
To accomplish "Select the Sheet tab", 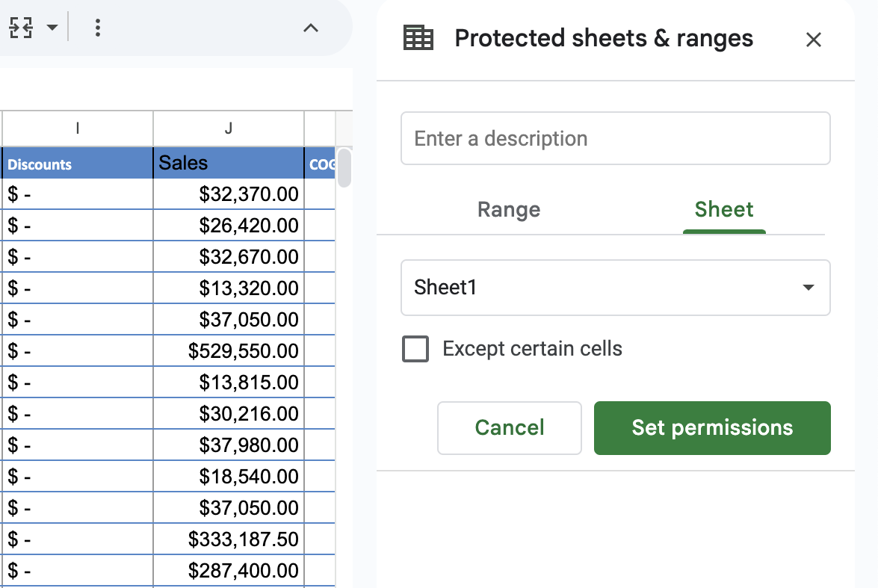I will pyautogui.click(x=724, y=209).
